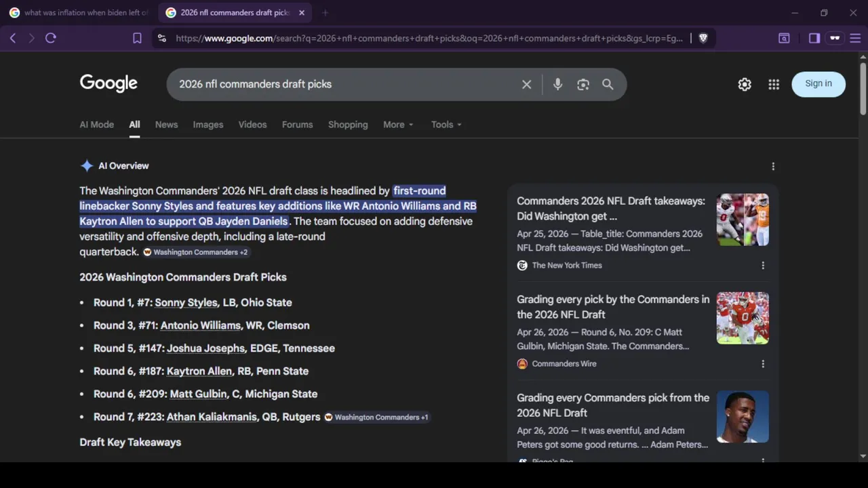
Task: Open the browser hamburger menu
Action: 855,39
